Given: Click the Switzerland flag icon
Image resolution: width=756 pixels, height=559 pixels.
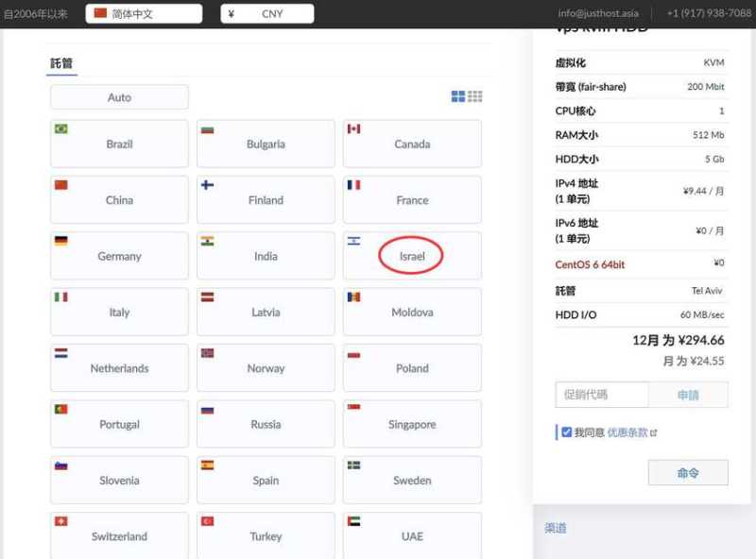Looking at the screenshot, I should click(61, 520).
